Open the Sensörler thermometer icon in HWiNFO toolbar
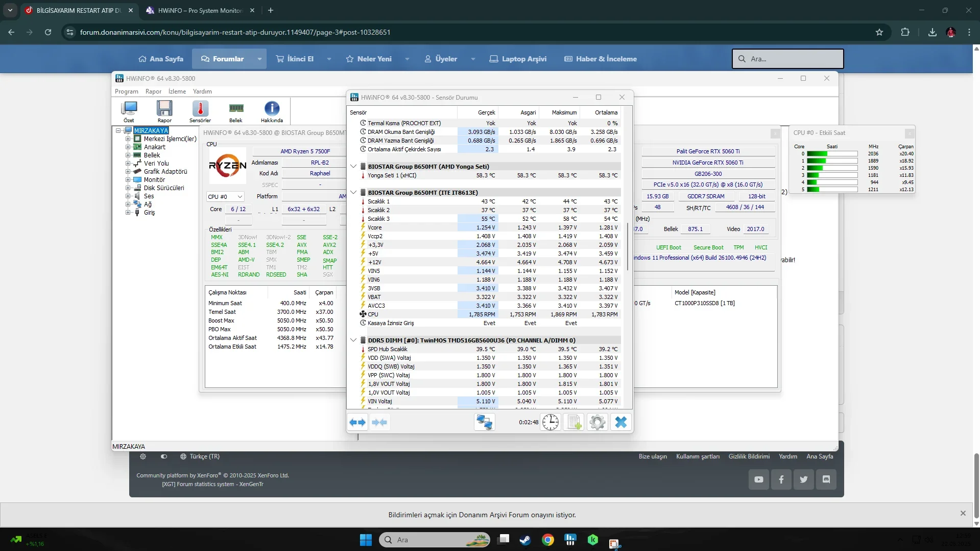Viewport: 980px width, 551px height. (200, 109)
